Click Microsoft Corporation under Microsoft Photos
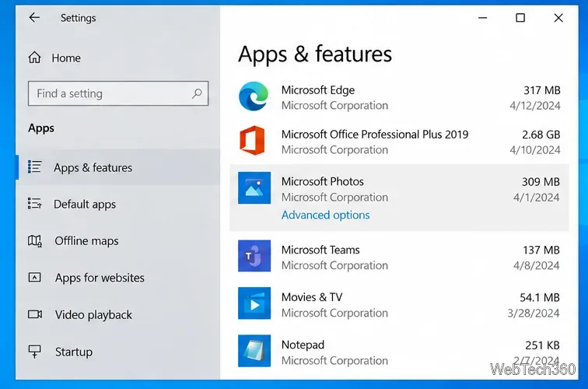The image size is (588, 389). pos(335,198)
